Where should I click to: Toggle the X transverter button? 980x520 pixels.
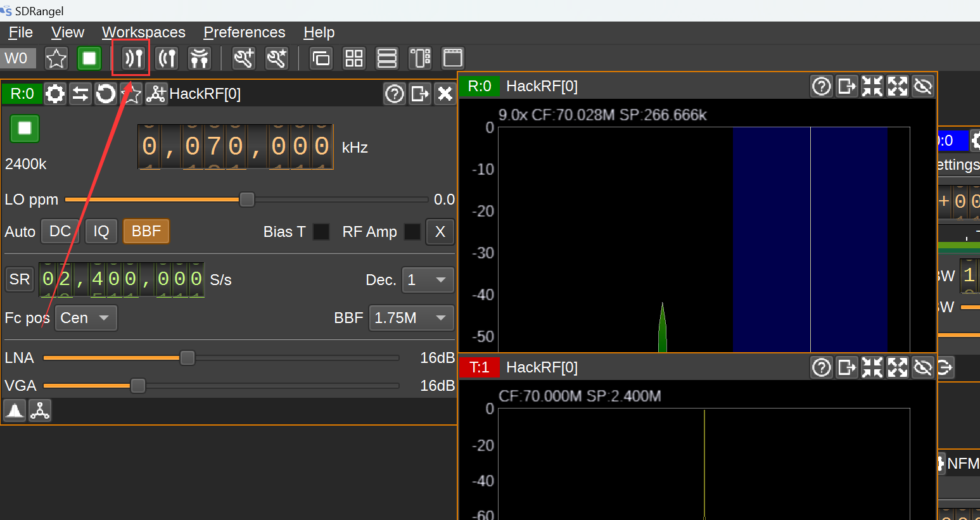click(440, 232)
